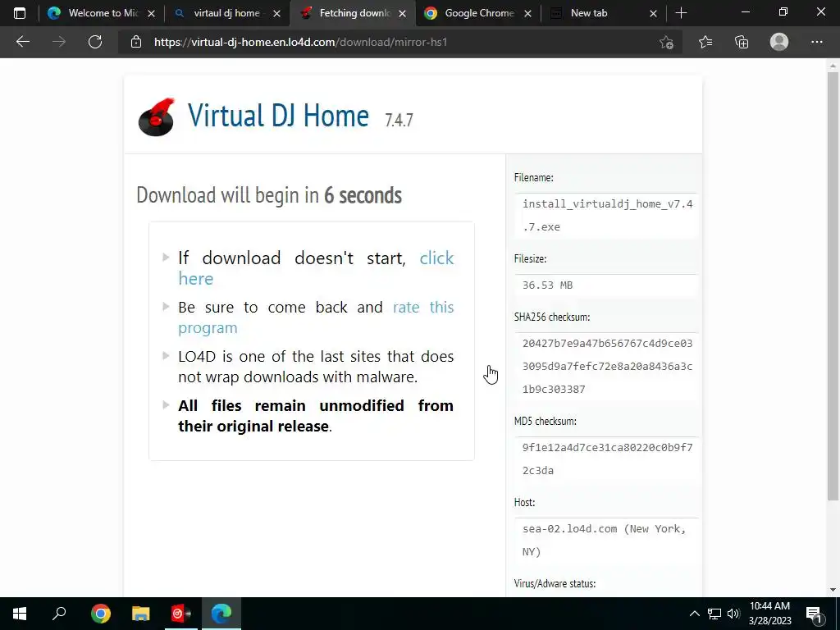Click the Microsoft Edge taskbar icon
The image size is (840, 630).
tap(221, 614)
